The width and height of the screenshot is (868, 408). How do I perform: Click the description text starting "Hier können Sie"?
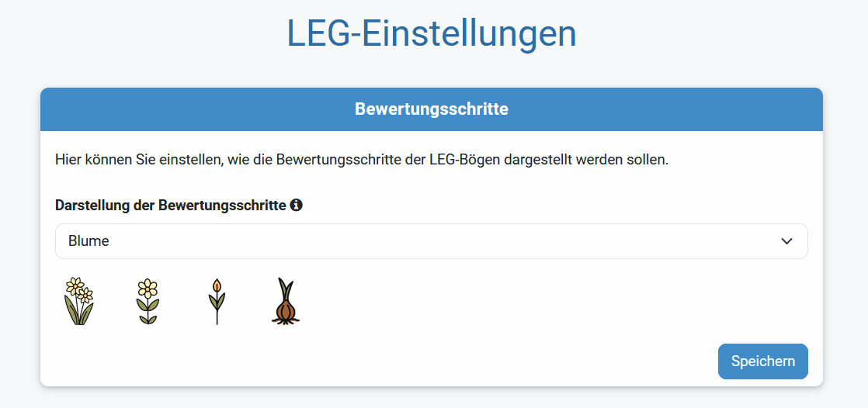pos(233,161)
